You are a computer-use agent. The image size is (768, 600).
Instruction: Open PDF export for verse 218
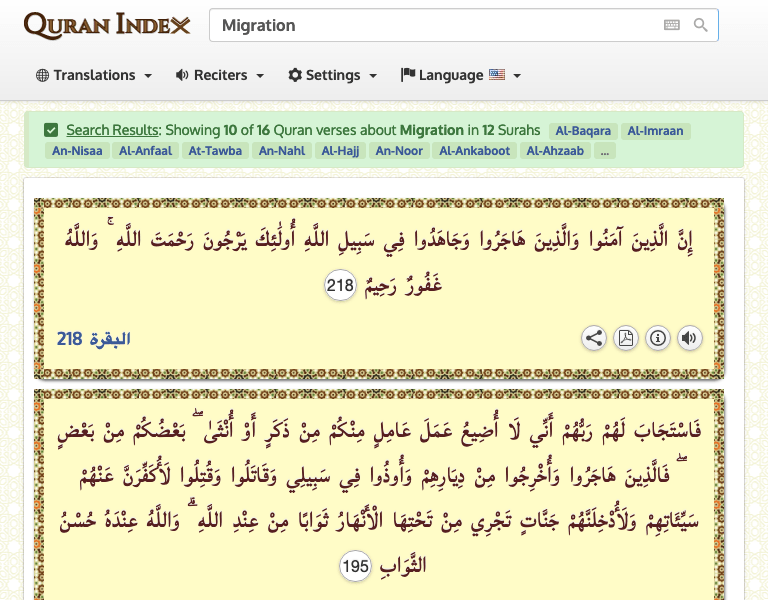click(626, 338)
